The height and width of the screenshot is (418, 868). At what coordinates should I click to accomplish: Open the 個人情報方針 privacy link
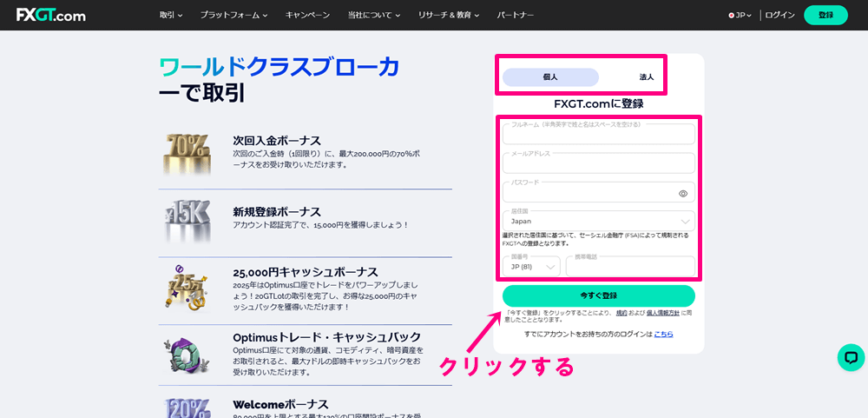click(x=663, y=313)
